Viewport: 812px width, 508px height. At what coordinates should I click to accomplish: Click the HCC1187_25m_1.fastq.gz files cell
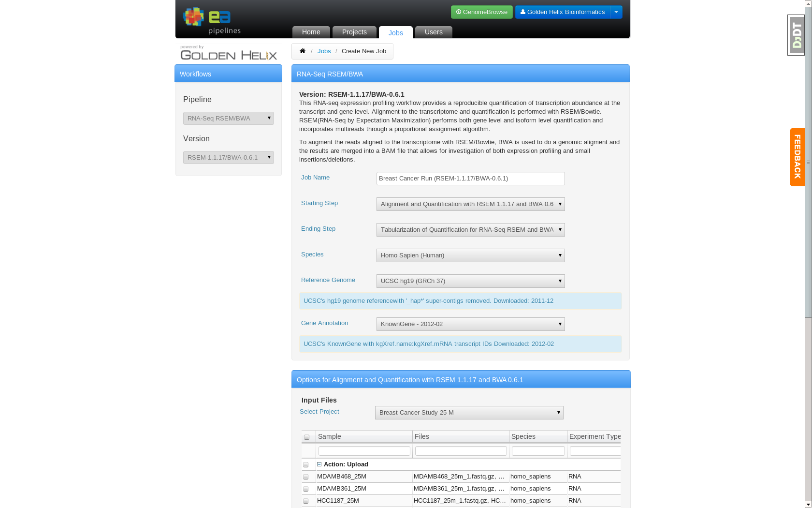(461, 501)
